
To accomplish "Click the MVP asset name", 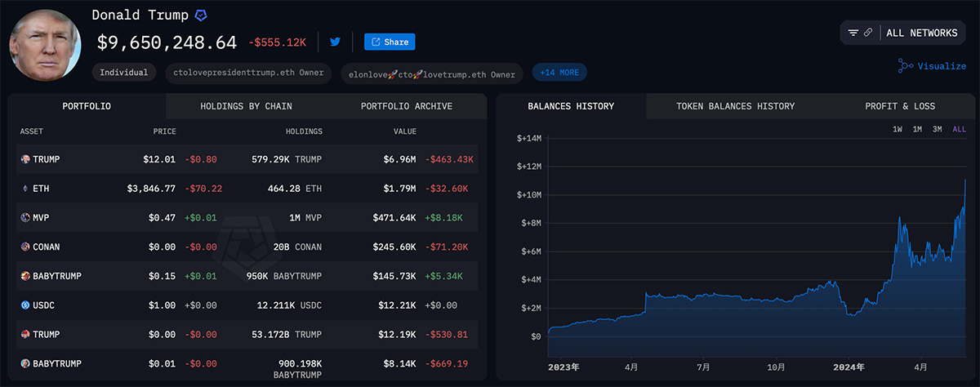I will click(x=41, y=218).
